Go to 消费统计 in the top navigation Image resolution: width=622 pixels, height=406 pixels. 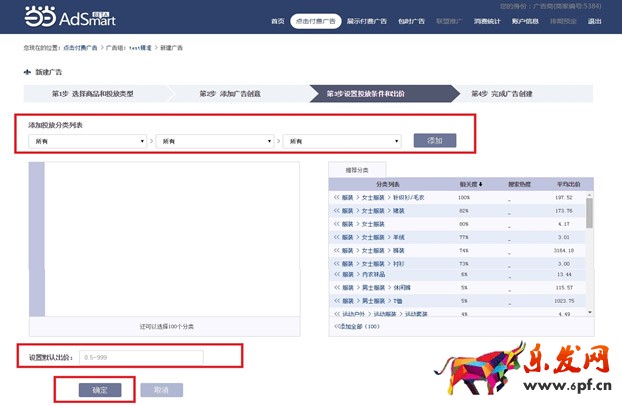487,21
